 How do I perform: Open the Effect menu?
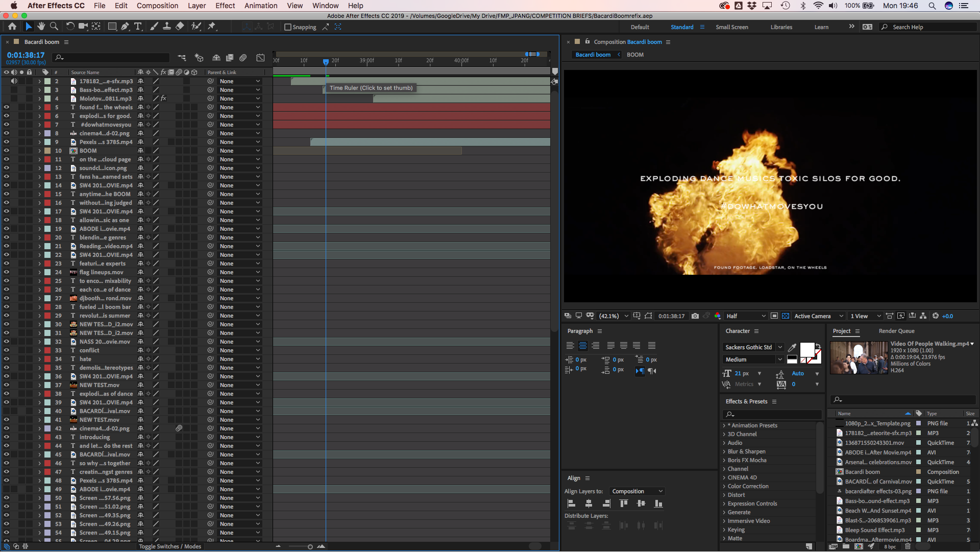(x=225, y=6)
